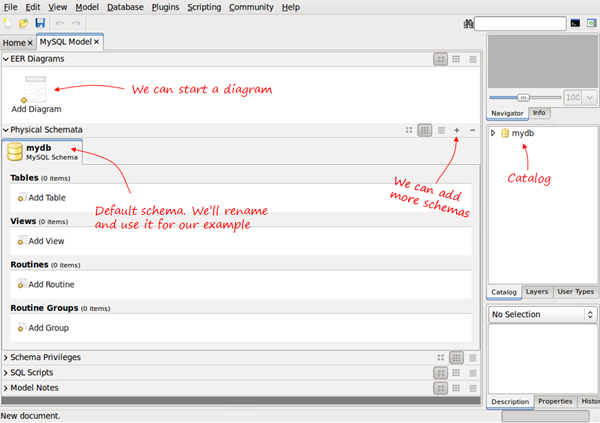Set Physical Schemata to list view
Image resolution: width=600 pixels, height=423 pixels.
click(441, 130)
